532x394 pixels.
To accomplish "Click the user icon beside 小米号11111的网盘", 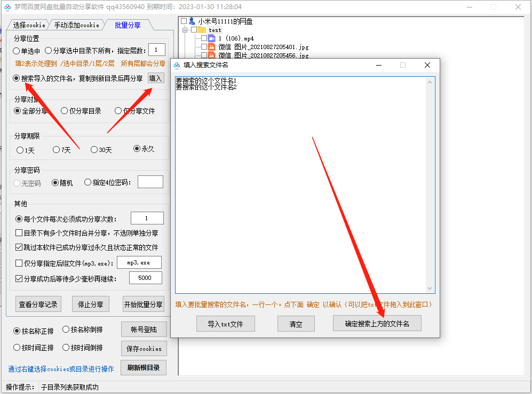I will point(192,21).
